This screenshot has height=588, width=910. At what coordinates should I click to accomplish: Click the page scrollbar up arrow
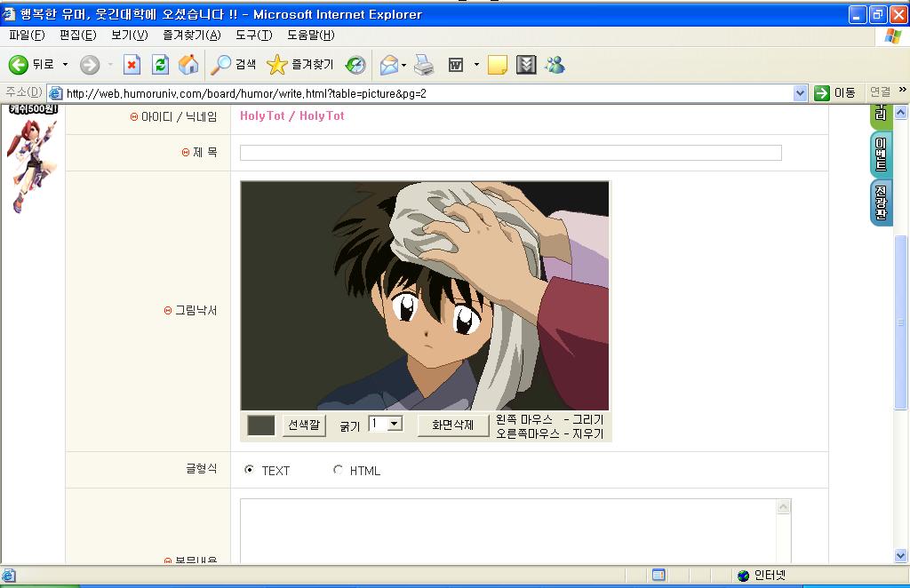901,113
